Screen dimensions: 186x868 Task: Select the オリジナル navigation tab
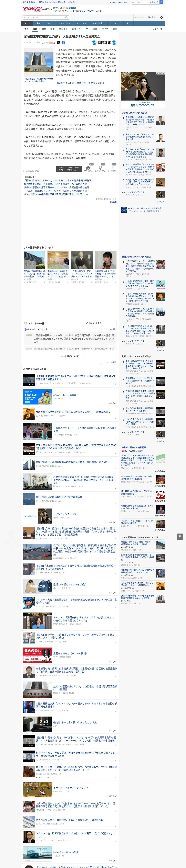81,24
